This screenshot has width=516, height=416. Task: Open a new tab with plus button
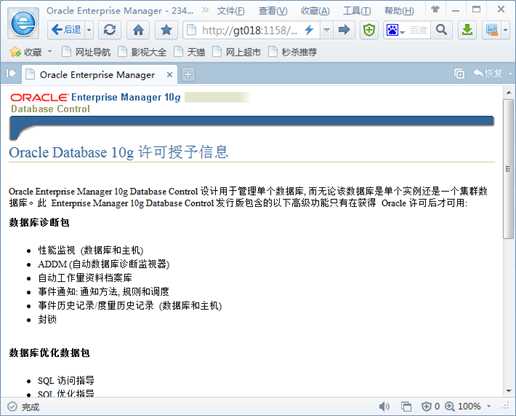(x=188, y=75)
